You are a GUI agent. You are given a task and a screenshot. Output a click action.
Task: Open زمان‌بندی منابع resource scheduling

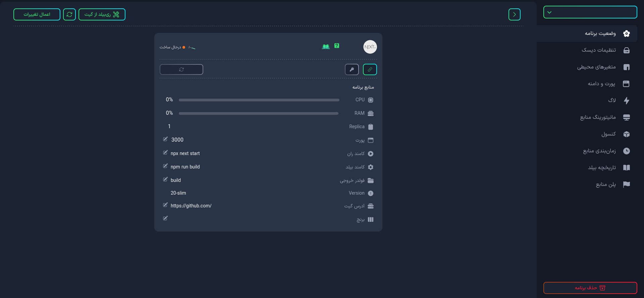[587, 151]
